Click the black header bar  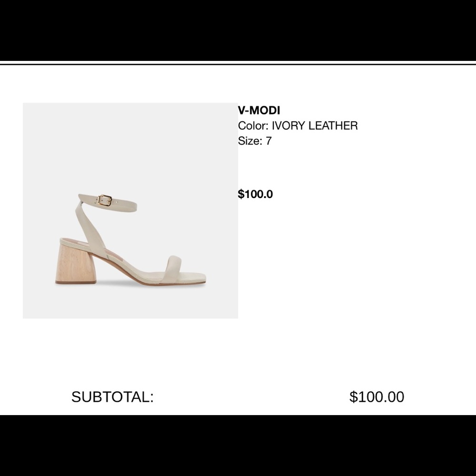click(x=238, y=30)
